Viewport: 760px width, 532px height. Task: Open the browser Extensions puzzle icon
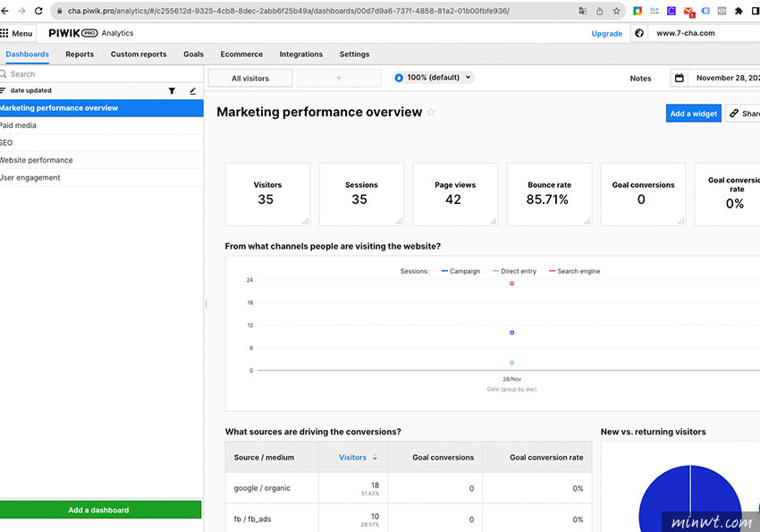[738, 12]
